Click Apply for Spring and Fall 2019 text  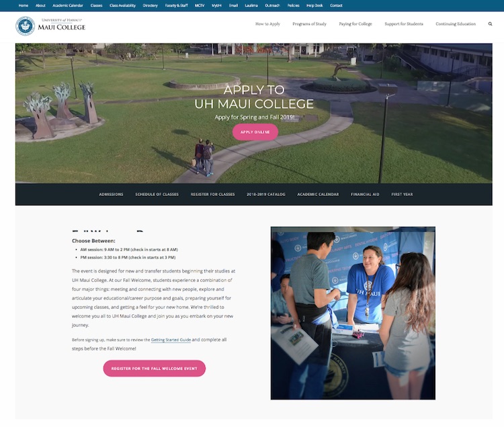click(255, 117)
